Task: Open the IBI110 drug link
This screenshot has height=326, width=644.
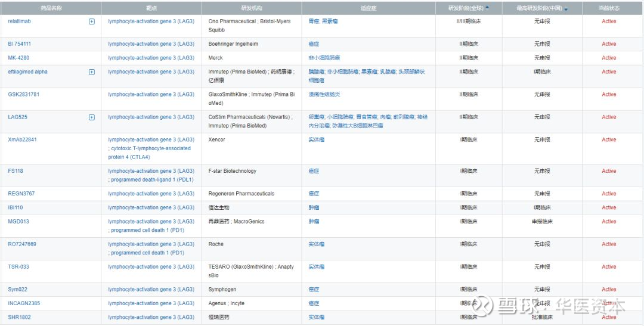Action: [16, 207]
